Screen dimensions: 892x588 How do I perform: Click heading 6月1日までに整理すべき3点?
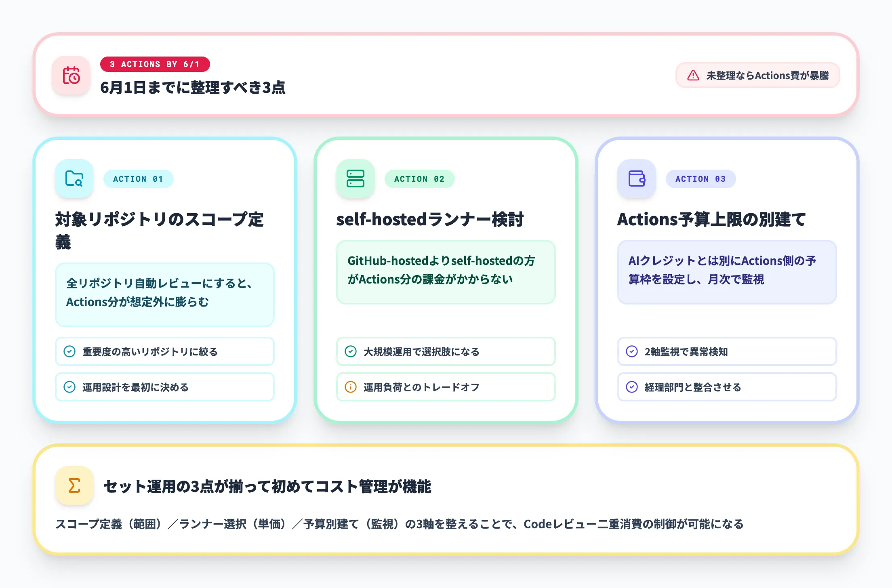click(193, 87)
